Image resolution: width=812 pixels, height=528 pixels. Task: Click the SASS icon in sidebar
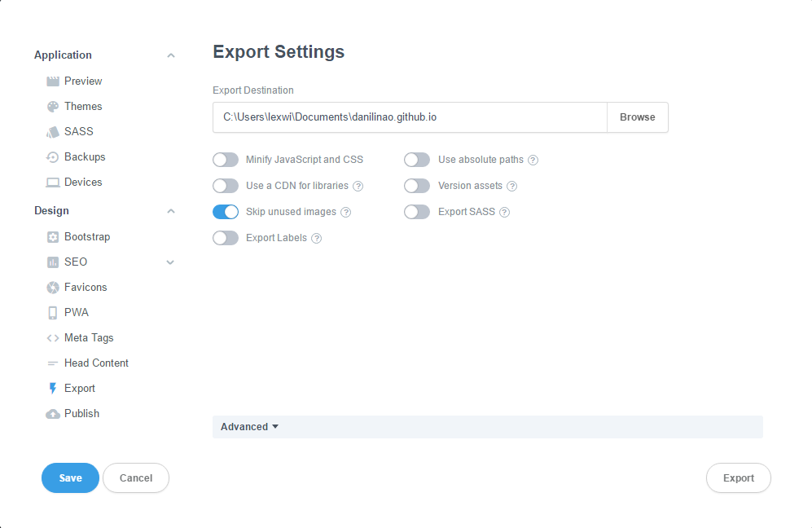53,132
